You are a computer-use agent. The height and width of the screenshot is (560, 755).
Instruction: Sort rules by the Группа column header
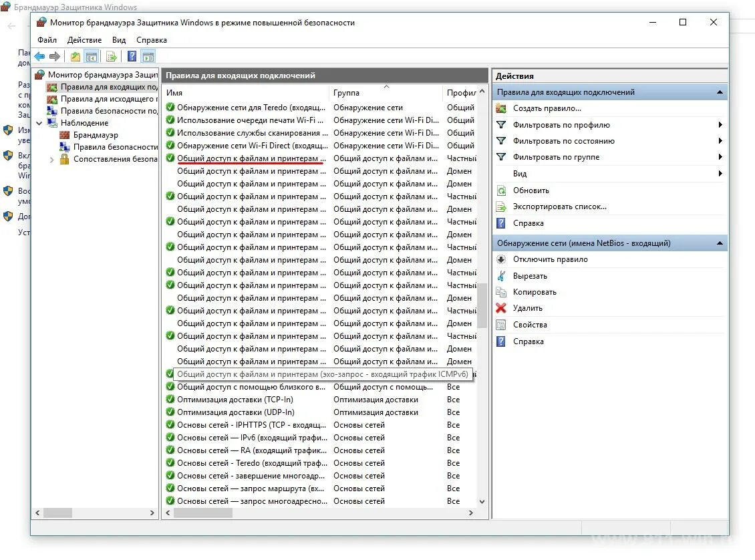click(x=386, y=92)
